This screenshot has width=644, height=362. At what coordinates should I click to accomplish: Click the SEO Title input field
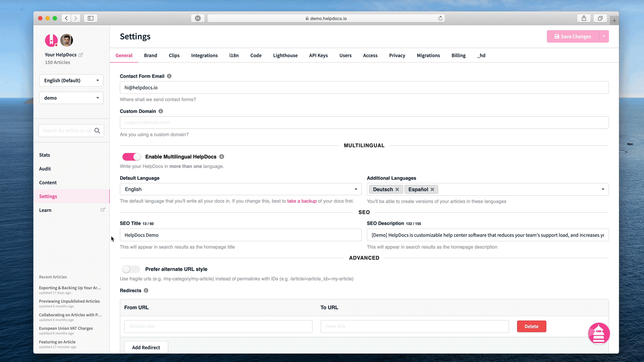[x=241, y=235]
